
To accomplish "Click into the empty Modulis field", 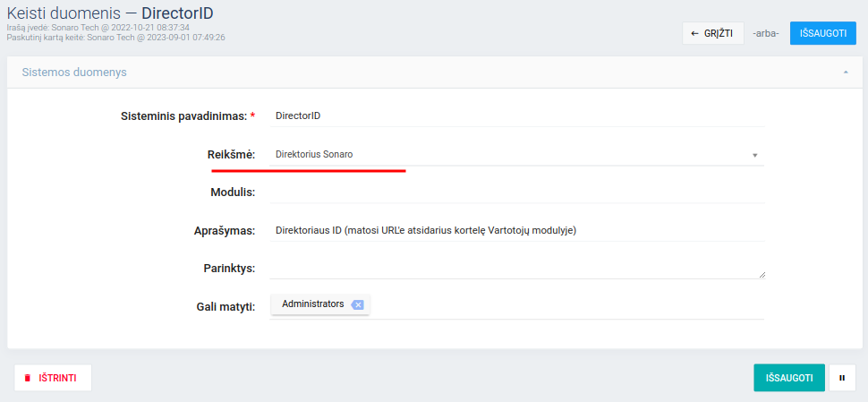I will tap(516, 192).
